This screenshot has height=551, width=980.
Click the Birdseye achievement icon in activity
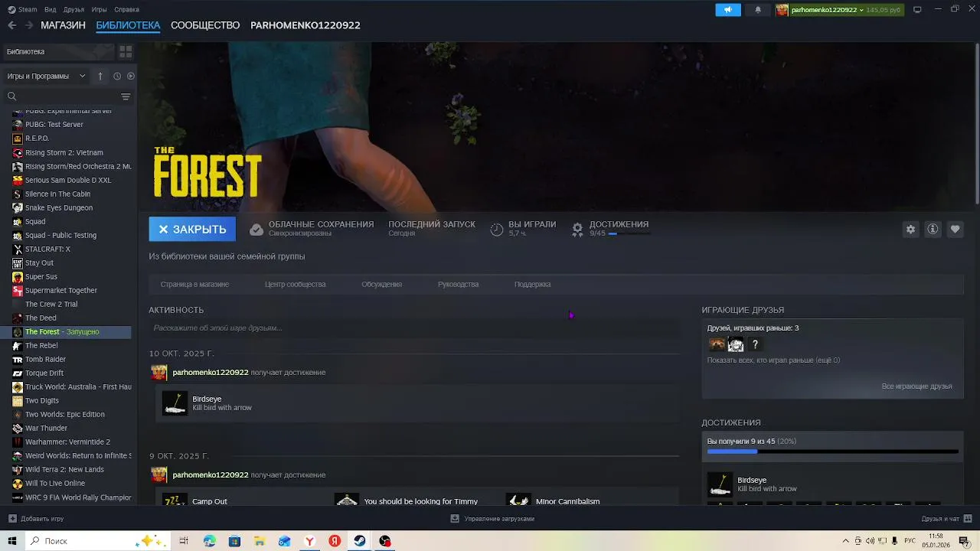tap(175, 403)
